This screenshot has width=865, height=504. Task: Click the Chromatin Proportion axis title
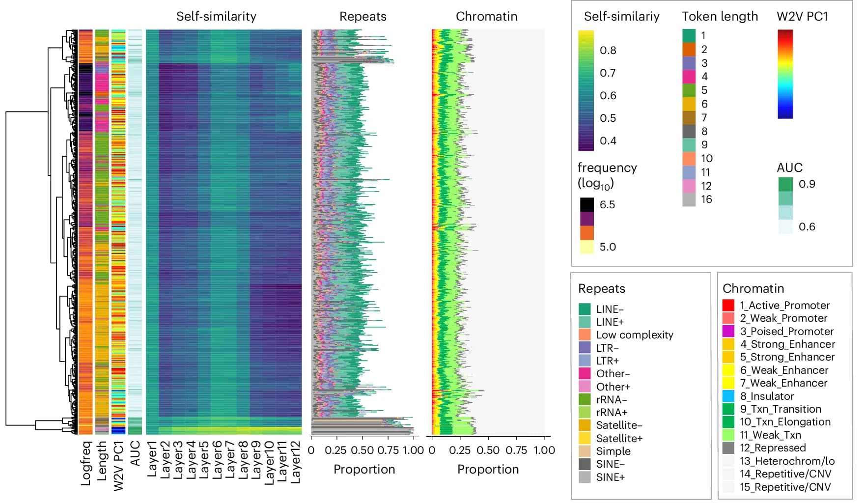[488, 469]
